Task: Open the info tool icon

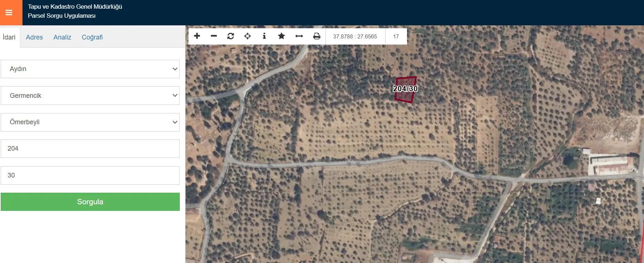Action: (x=264, y=36)
